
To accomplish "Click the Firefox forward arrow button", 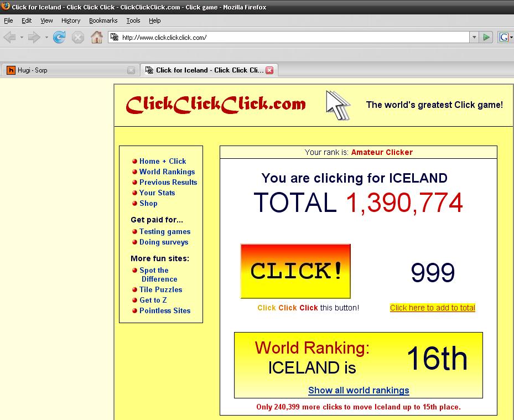I will [34, 37].
